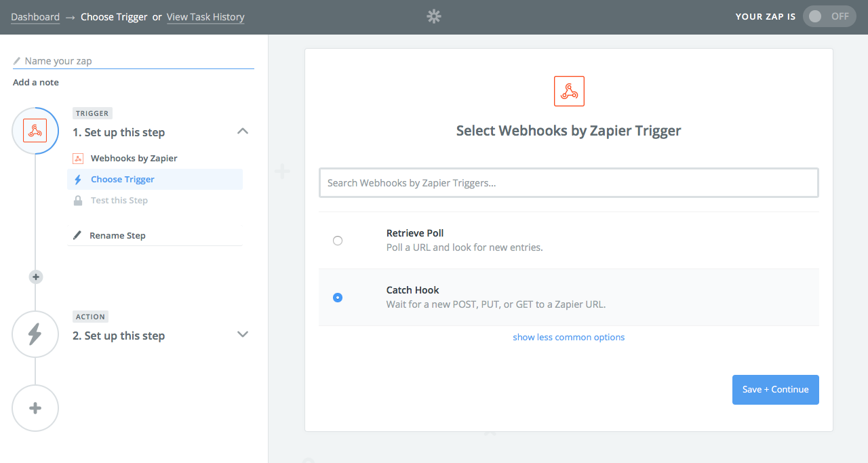Click the Add a note link
The height and width of the screenshot is (463, 868).
pyautogui.click(x=36, y=82)
